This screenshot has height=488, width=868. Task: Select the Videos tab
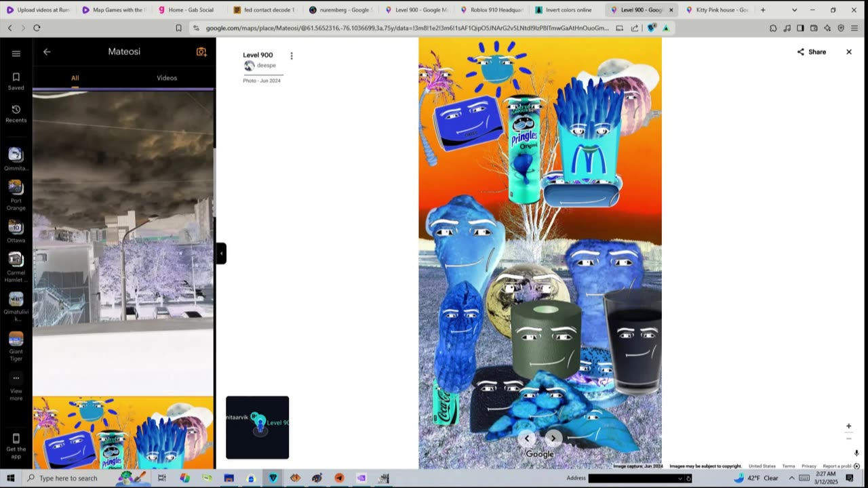(x=167, y=78)
